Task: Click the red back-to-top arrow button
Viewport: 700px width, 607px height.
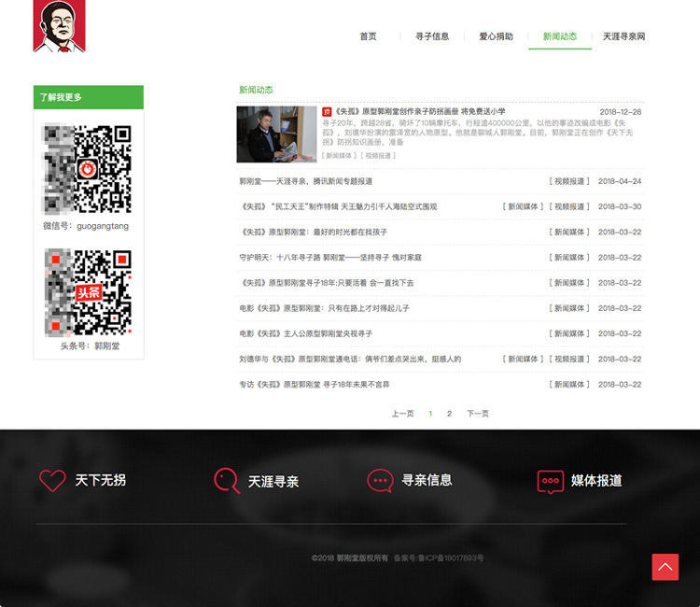Action: (665, 567)
